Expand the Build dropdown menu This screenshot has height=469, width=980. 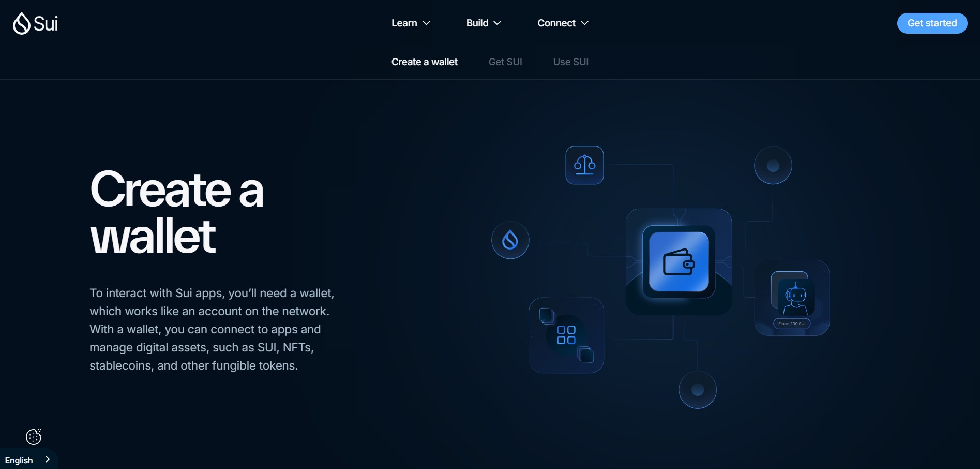483,23
